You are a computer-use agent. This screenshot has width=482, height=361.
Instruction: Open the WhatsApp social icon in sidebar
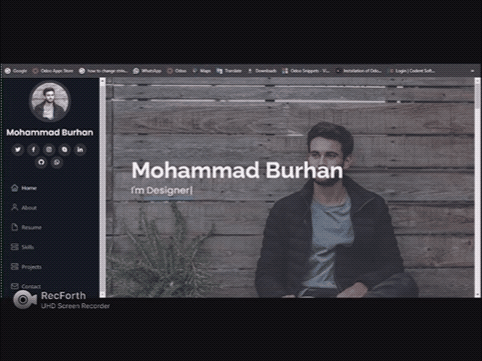pos(57,162)
